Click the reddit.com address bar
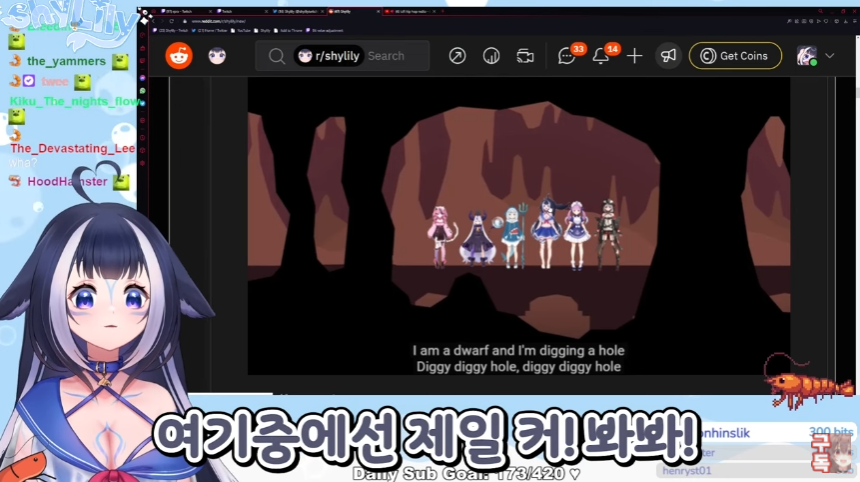This screenshot has height=482, width=860. point(218,21)
